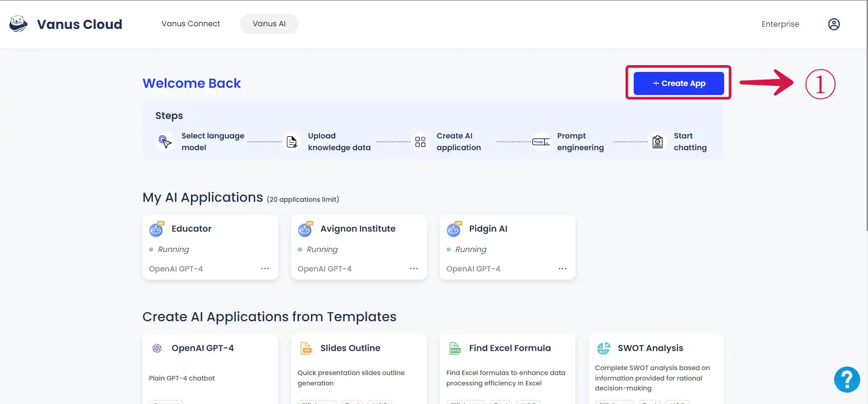Screen dimensions: 868x404
Task: Select the OpenAI GPT-4 template title
Action: click(203, 348)
